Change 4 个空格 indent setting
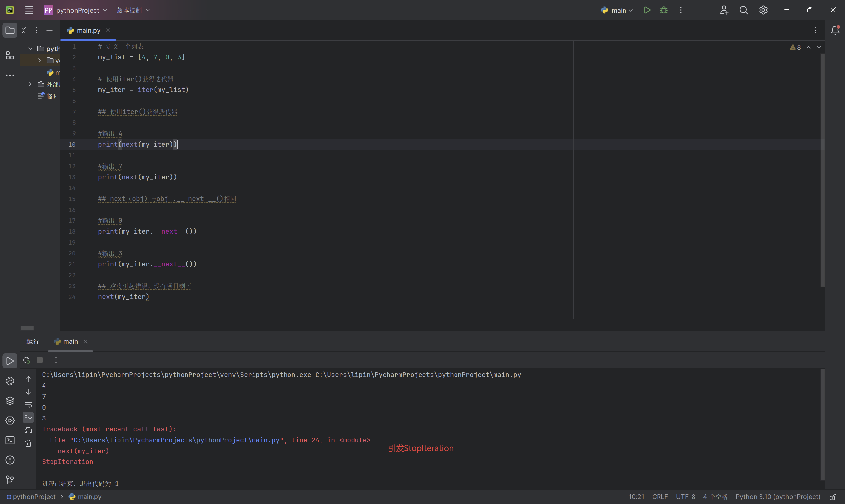Viewport: 845px width, 504px height. click(x=715, y=497)
